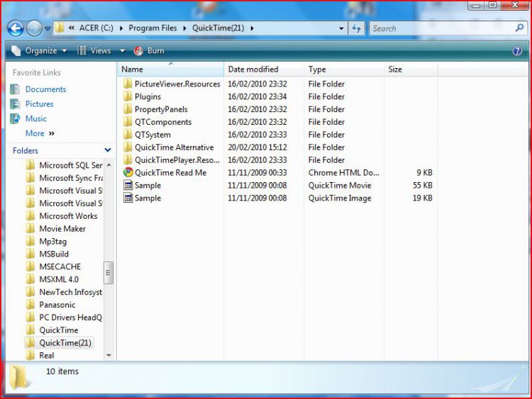This screenshot has width=532, height=399.
Task: Expand arrow after Program Files breadcrumb
Action: point(184,28)
